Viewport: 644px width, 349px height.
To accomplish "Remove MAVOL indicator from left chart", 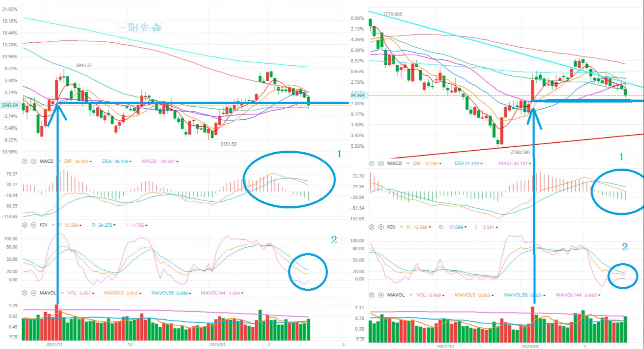I will click(x=33, y=293).
